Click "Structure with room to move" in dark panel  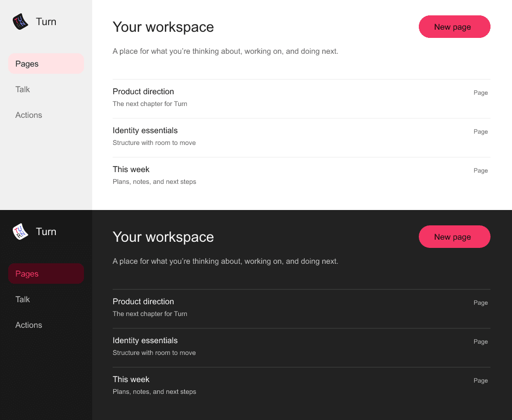[154, 353]
